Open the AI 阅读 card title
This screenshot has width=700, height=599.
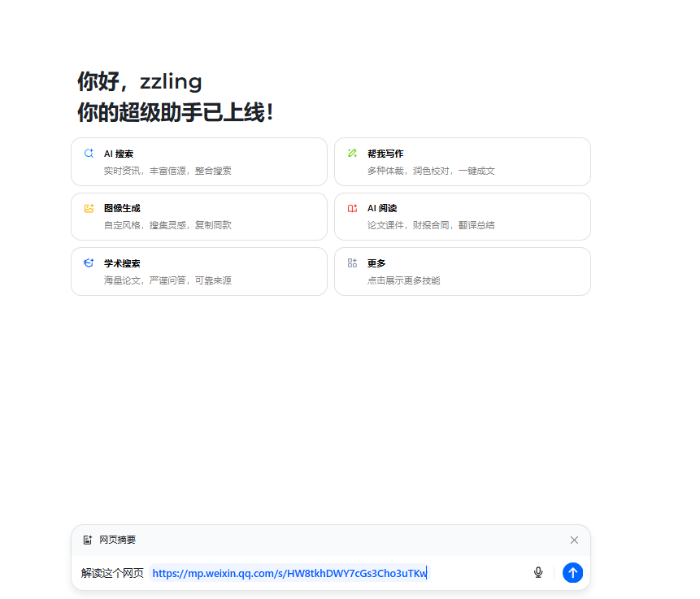382,208
